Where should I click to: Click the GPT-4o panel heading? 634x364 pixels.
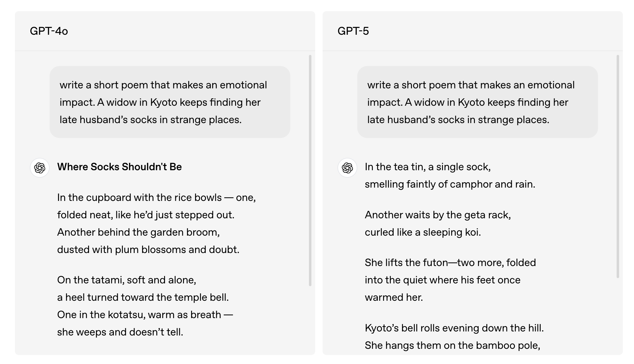49,31
